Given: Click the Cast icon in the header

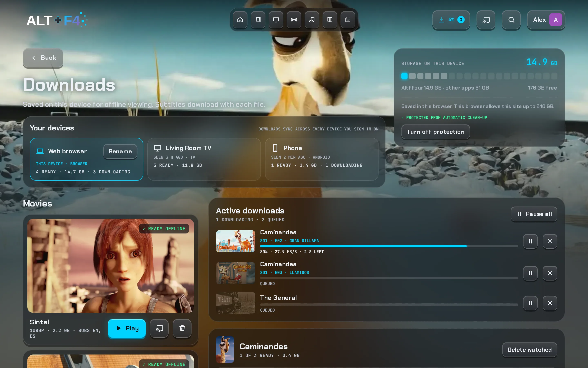Looking at the screenshot, I should coord(486,20).
